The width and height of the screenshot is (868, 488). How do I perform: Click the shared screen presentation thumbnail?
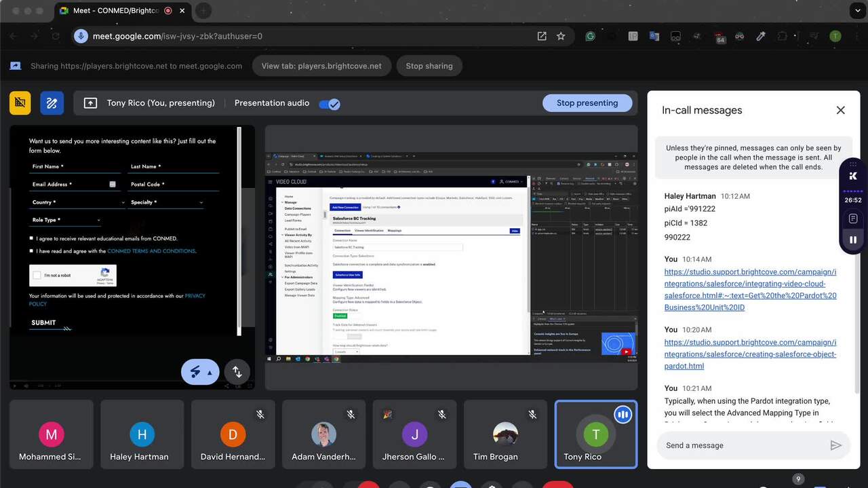pyautogui.click(x=451, y=257)
